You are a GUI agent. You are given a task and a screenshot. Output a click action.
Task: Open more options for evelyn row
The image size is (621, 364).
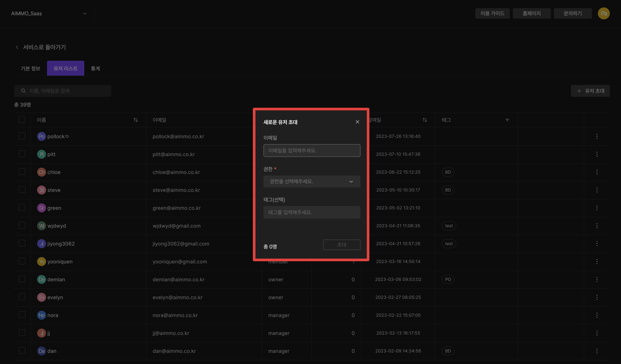click(x=597, y=297)
